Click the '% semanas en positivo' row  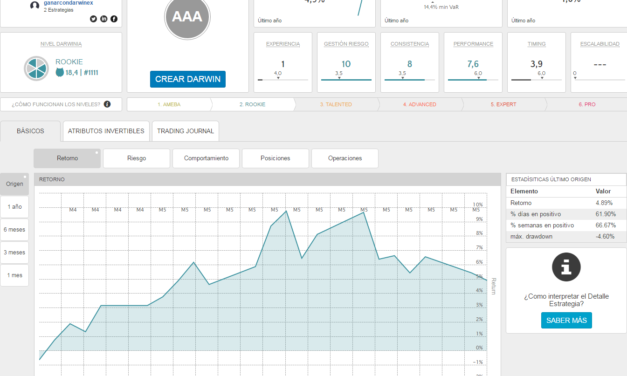(x=566, y=225)
